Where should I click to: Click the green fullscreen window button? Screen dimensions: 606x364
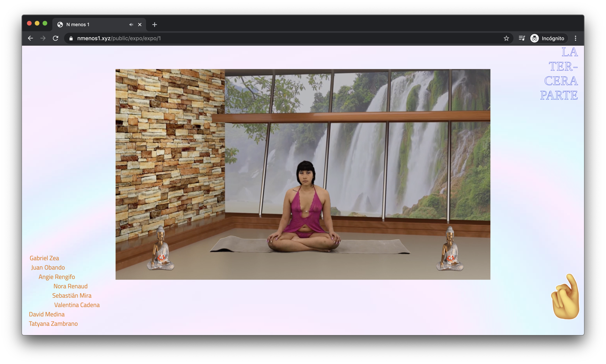[45, 23]
